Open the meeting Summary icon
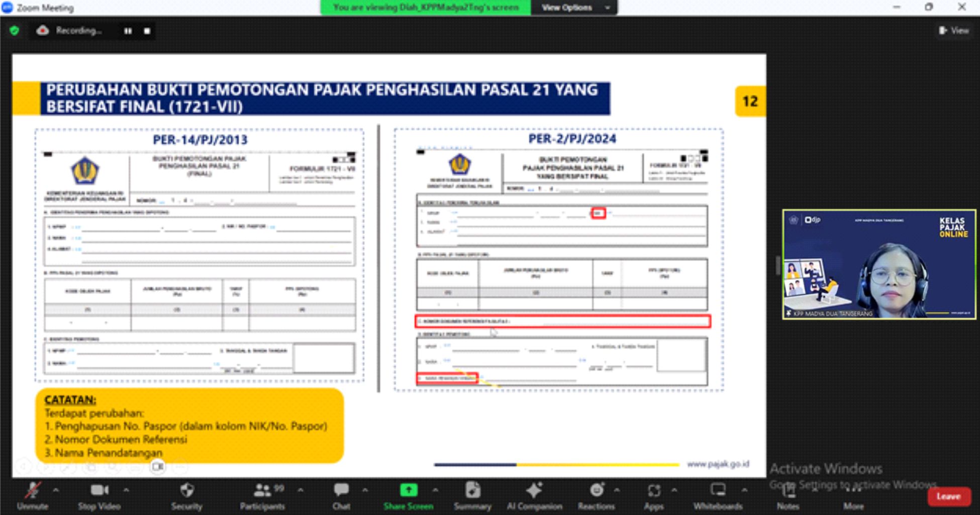 [472, 490]
